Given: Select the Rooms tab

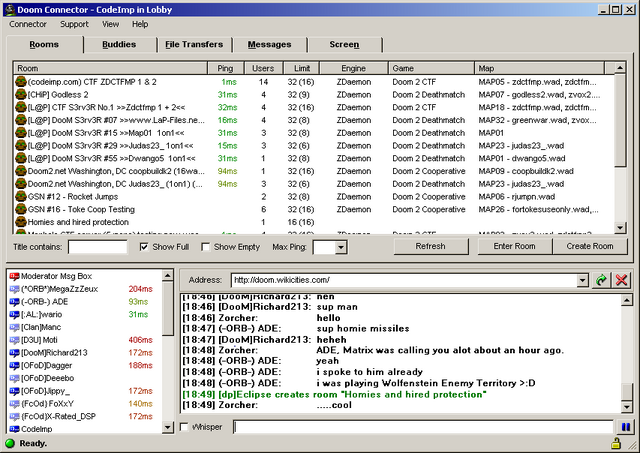Looking at the screenshot, I should [x=44, y=44].
